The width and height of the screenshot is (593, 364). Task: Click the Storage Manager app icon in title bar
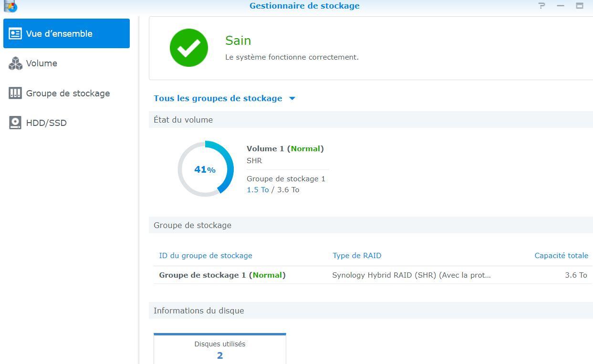[10, 6]
